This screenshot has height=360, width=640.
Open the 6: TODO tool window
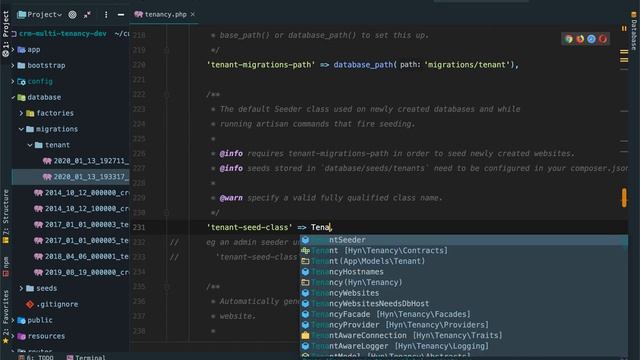pos(36,357)
